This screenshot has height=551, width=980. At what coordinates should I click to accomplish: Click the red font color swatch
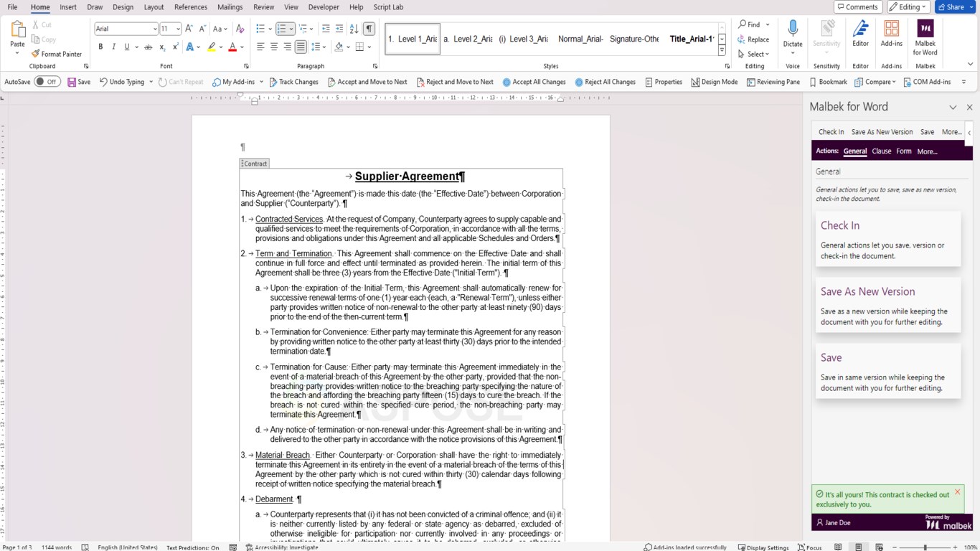point(232,47)
